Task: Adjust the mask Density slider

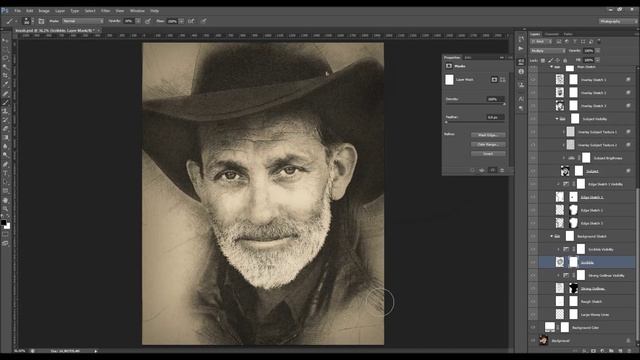Action: [x=476, y=104]
